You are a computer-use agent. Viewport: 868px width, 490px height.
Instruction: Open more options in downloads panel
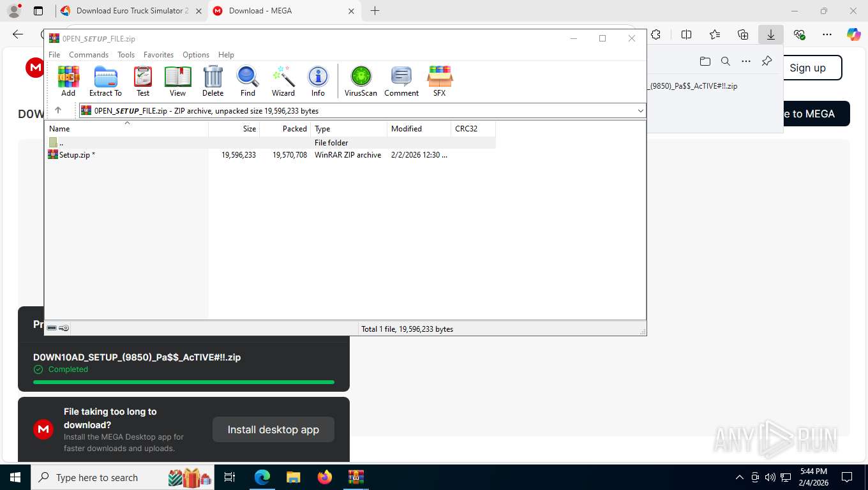(x=746, y=61)
